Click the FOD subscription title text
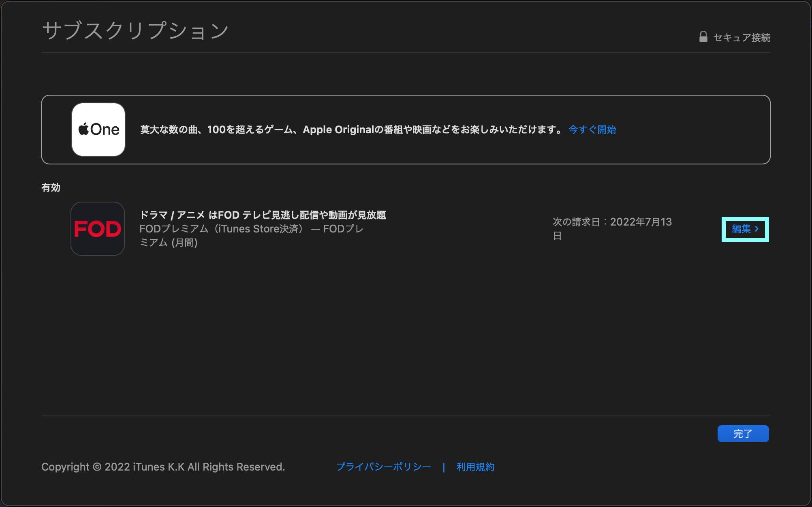 click(263, 215)
